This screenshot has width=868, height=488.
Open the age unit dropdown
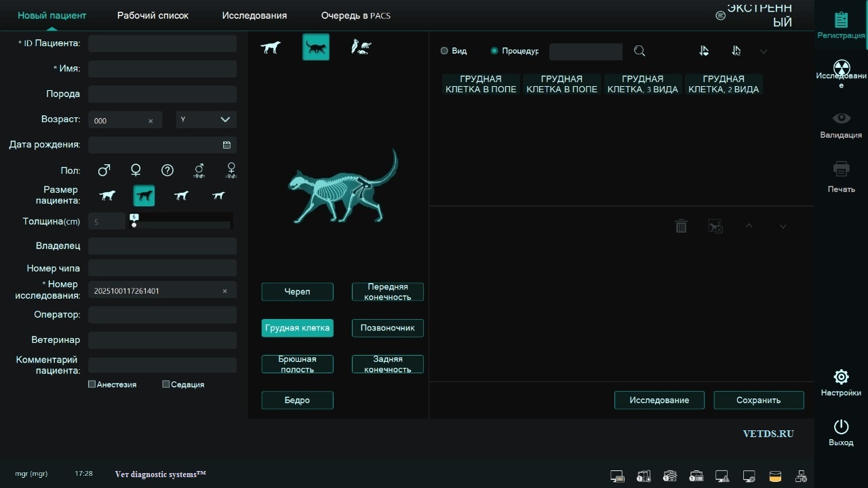coord(206,119)
